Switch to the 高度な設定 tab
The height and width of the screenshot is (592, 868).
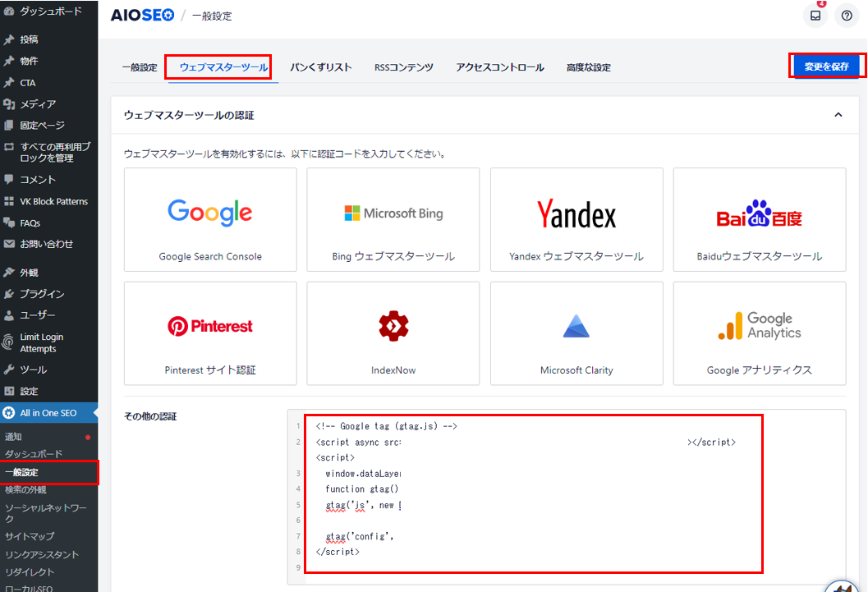tap(589, 67)
